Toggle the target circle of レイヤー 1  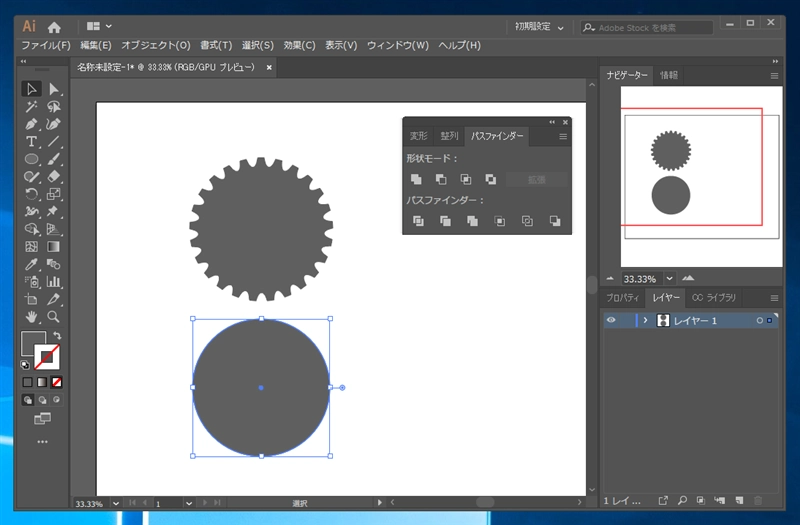[x=760, y=320]
